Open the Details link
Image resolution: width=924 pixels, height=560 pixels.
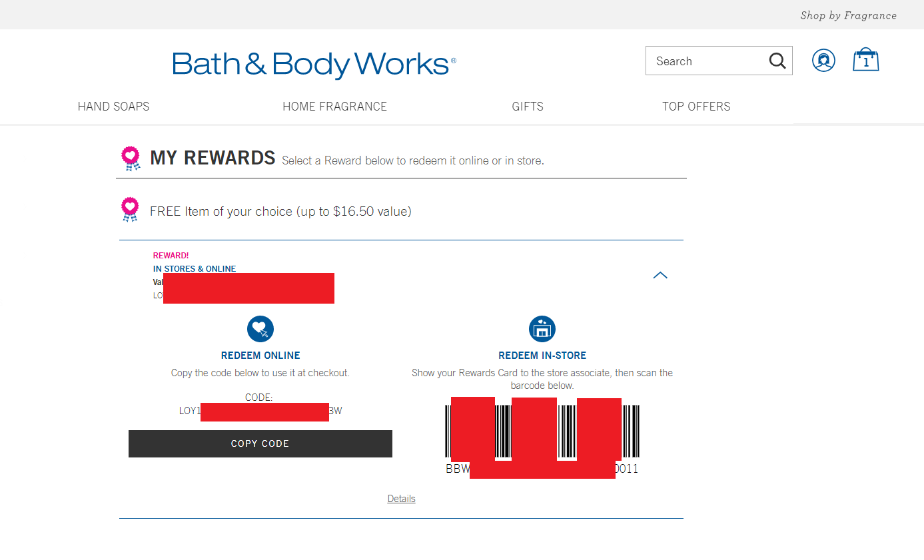tap(401, 499)
